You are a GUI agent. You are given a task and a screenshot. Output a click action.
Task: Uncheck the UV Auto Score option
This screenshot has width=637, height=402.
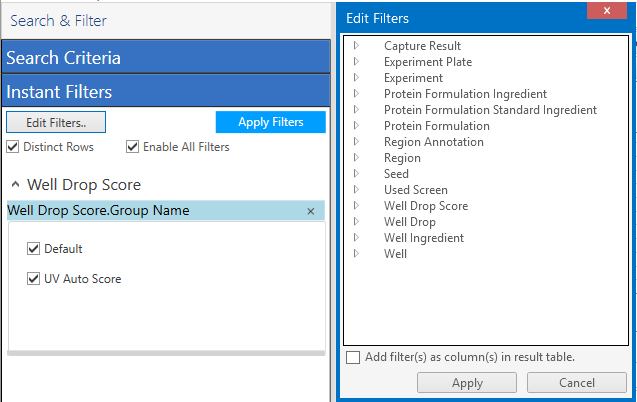pos(33,279)
